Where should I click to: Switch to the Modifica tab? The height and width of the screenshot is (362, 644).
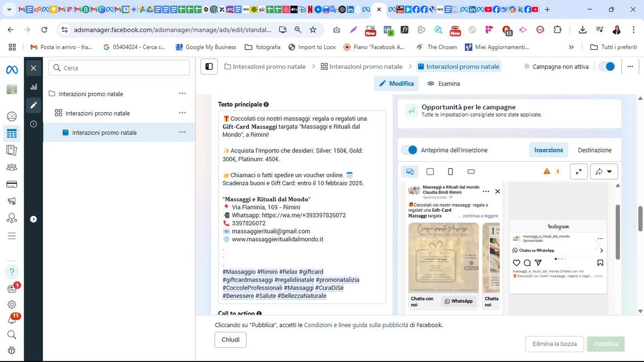click(397, 83)
